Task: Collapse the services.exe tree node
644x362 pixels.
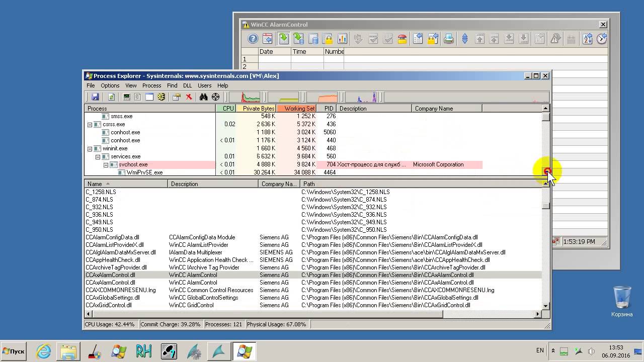Action: pos(98,156)
